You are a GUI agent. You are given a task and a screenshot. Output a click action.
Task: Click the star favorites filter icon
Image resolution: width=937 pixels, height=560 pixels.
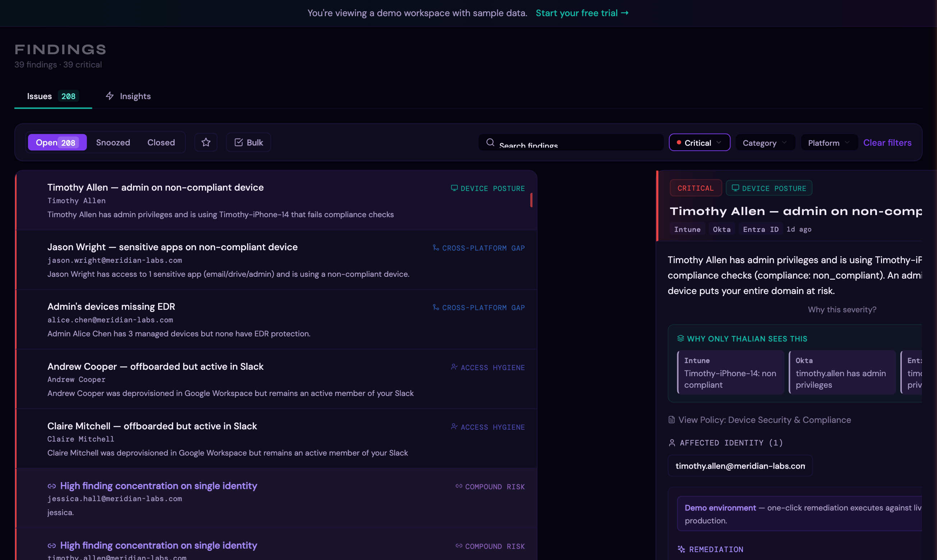[x=206, y=142]
